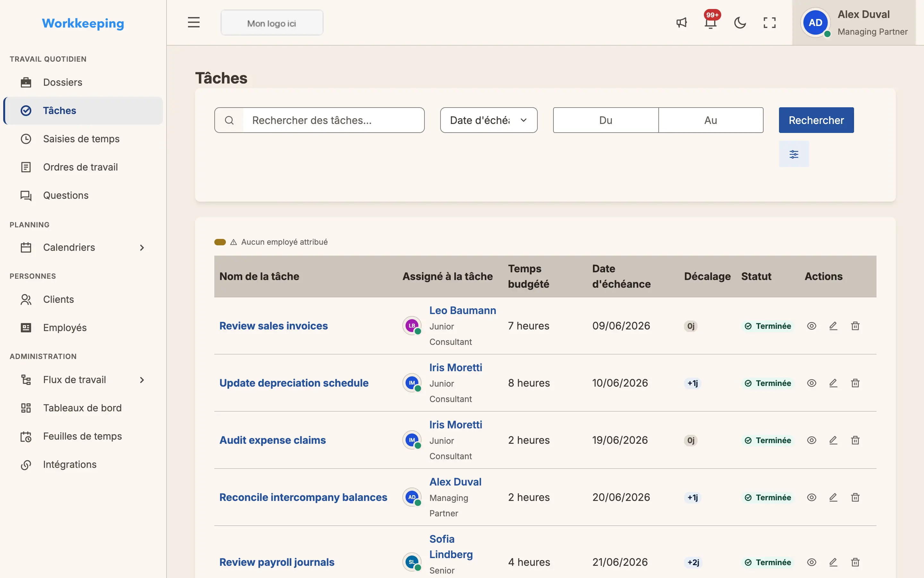Delete Reconcile intercompany balances task
This screenshot has width=924, height=578.
[855, 497]
